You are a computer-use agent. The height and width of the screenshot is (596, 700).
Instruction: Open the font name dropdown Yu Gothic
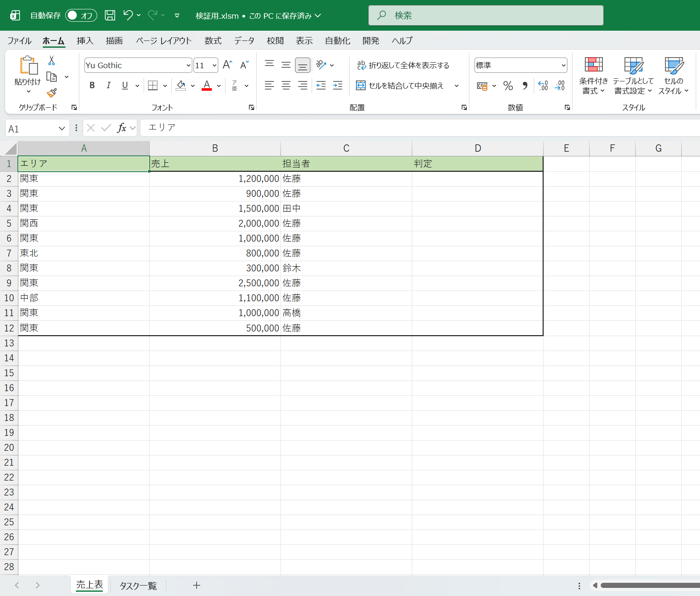tap(188, 65)
